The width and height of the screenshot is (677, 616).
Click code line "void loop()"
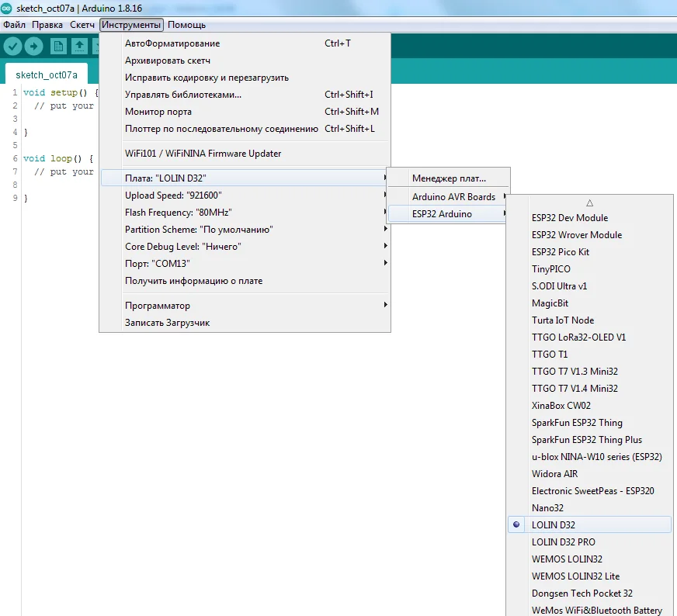tap(58, 158)
